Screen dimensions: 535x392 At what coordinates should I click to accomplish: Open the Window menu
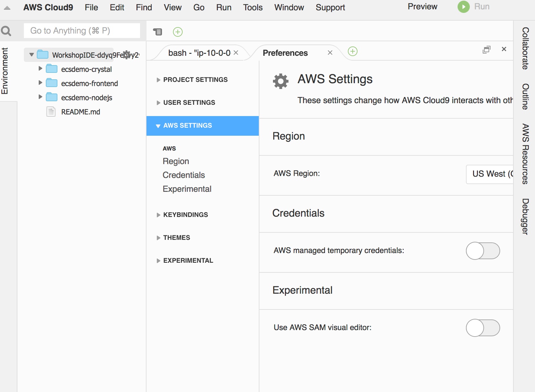tap(289, 7)
